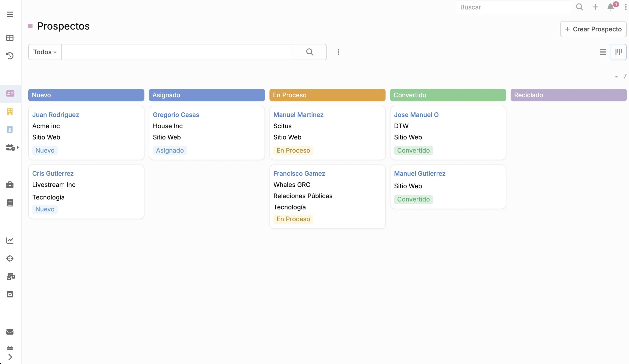The image size is (629, 364).
Task: Open the Todos filter dropdown
Action: coord(45,52)
